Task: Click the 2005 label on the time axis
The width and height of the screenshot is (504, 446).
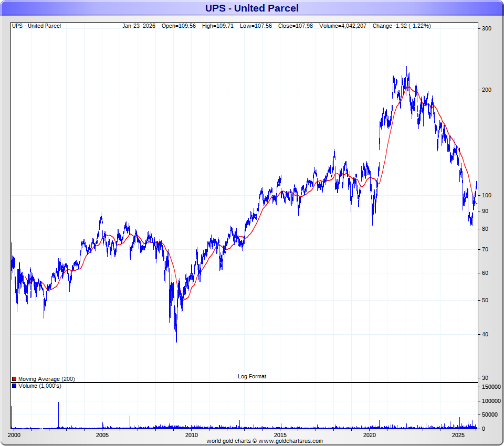Action: pyautogui.click(x=102, y=435)
